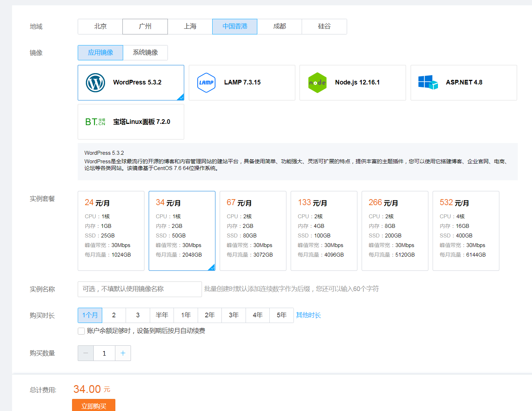
Task: Select the 133 元/月 plan
Action: 324,231
